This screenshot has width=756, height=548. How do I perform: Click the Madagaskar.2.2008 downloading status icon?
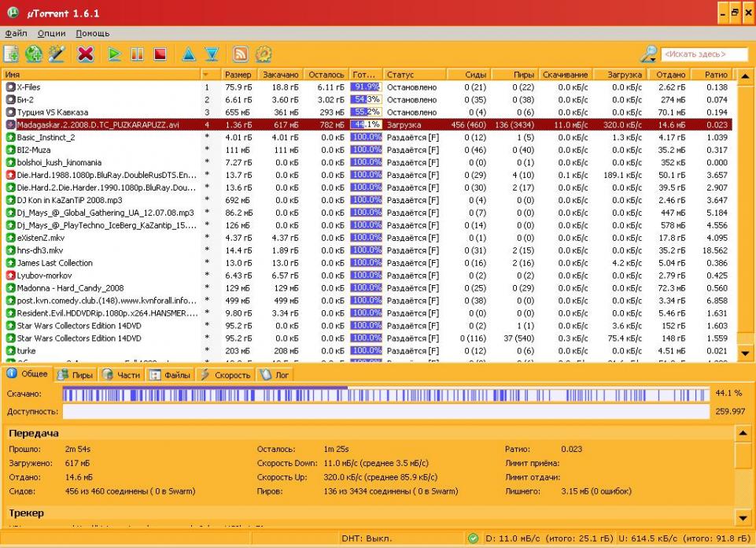pos(10,125)
